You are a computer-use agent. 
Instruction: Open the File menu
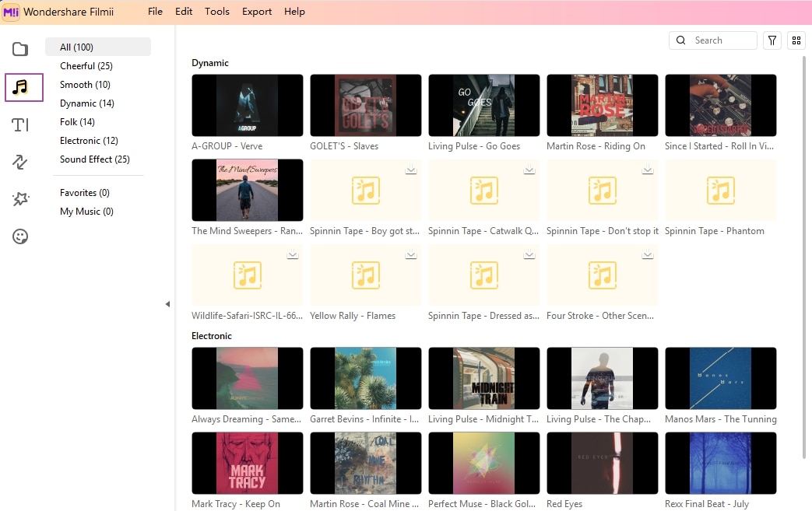click(x=155, y=12)
